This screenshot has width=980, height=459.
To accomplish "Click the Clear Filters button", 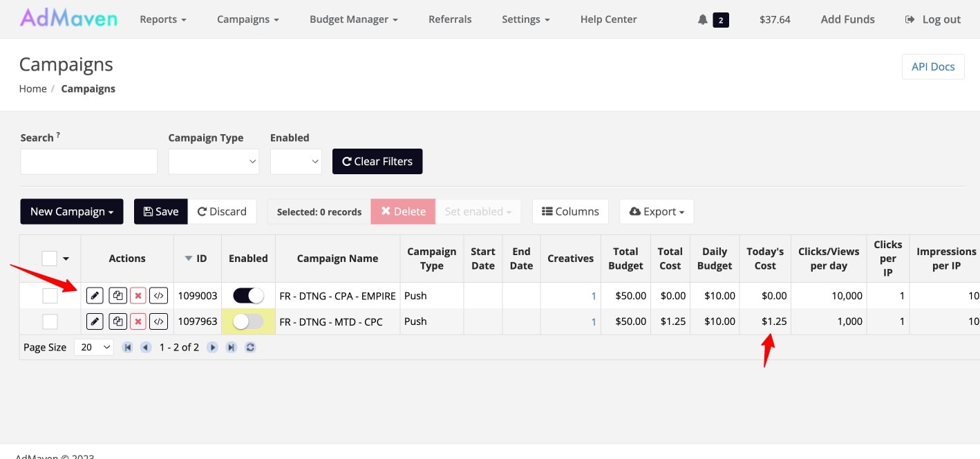I will [377, 161].
